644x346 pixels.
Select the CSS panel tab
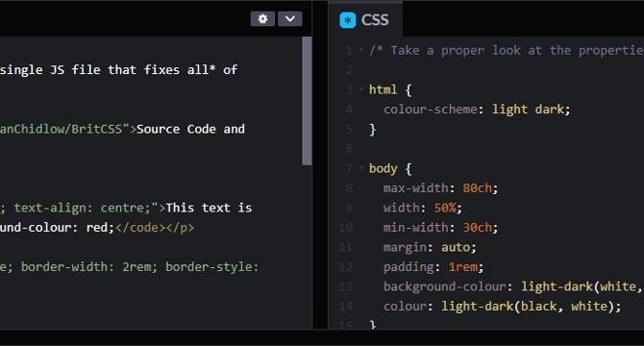[x=364, y=19]
